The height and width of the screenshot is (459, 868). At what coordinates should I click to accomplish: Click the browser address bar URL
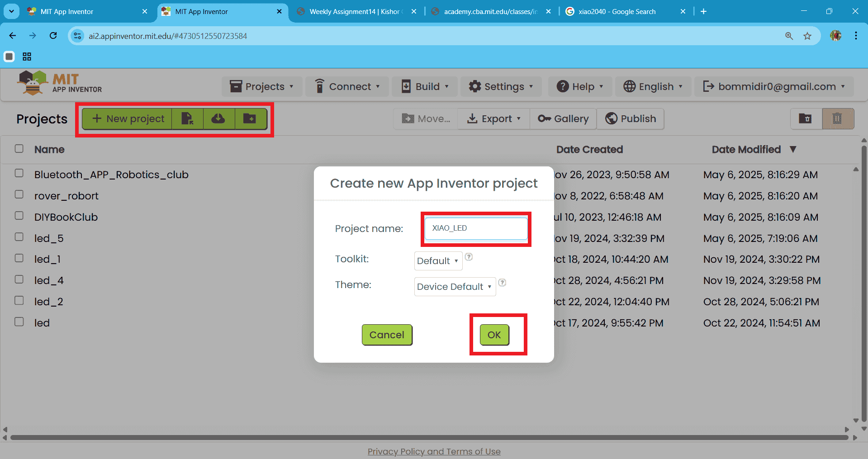(168, 36)
